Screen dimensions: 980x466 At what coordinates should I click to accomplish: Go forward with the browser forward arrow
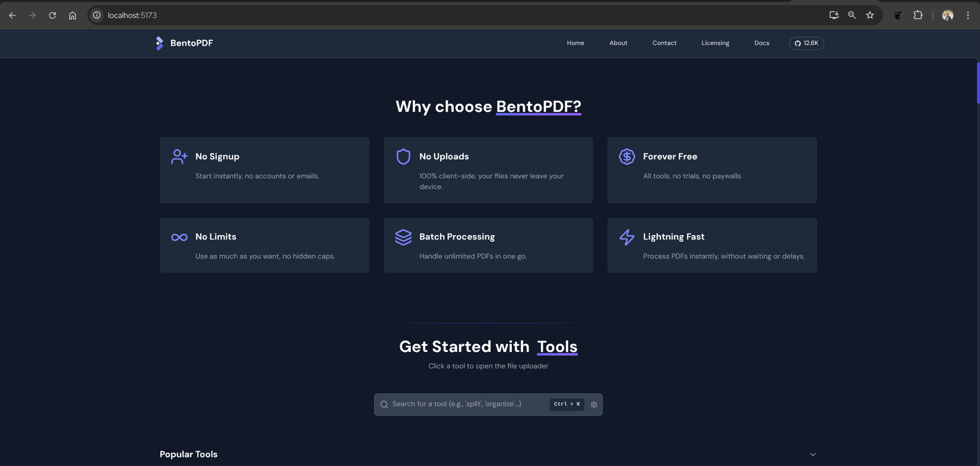tap(32, 15)
